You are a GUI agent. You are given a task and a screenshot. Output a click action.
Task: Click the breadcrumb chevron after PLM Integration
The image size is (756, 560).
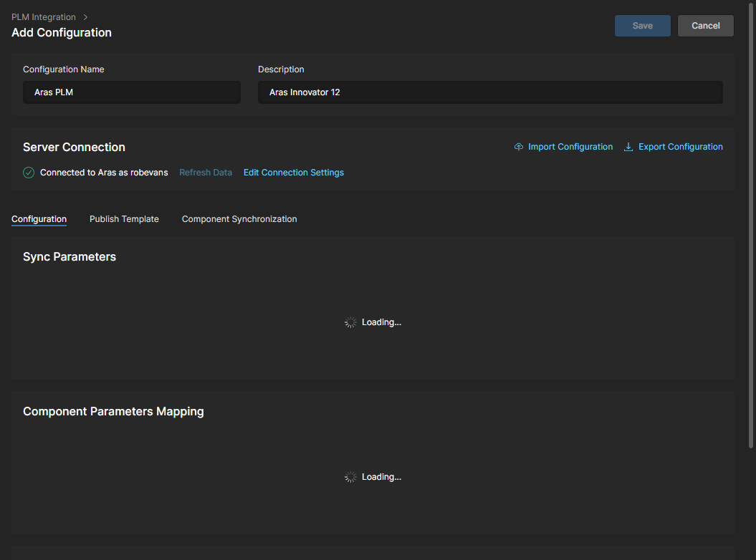(x=85, y=17)
